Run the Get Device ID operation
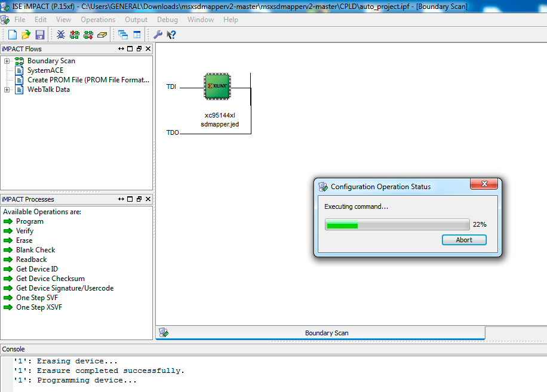Viewport: 547px width, 392px height. click(x=36, y=269)
